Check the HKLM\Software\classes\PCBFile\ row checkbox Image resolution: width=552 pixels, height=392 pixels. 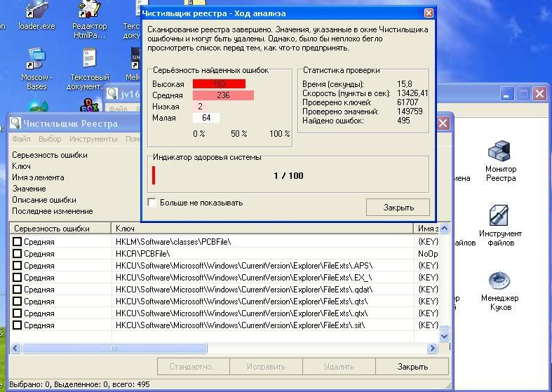click(x=17, y=242)
